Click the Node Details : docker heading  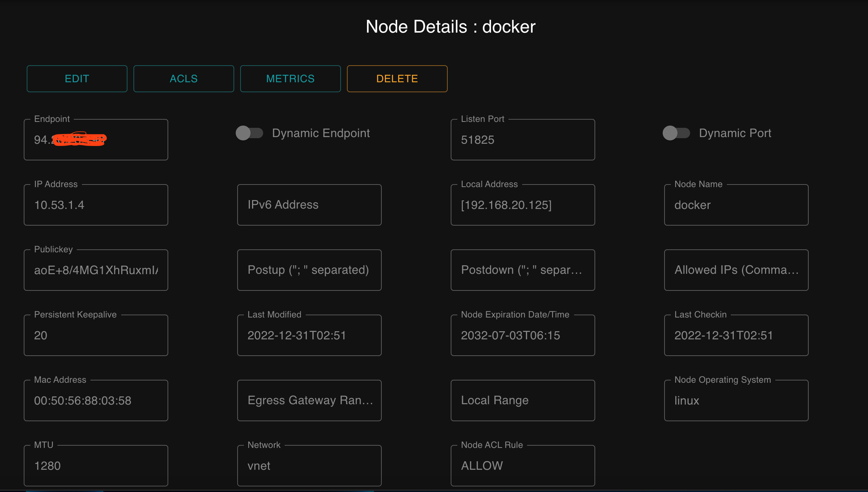(451, 27)
